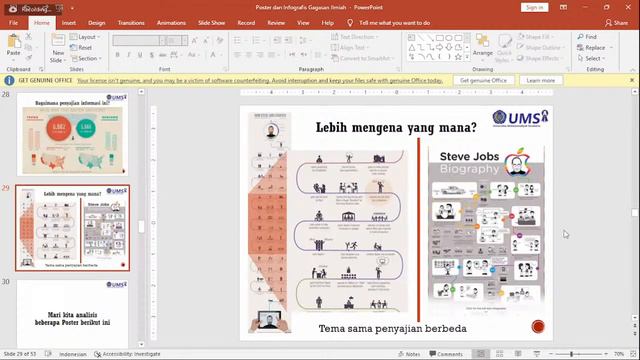Open Ribbon Display Options icon
Image resolution: width=640 pixels, height=360 pixels.
[563, 7]
